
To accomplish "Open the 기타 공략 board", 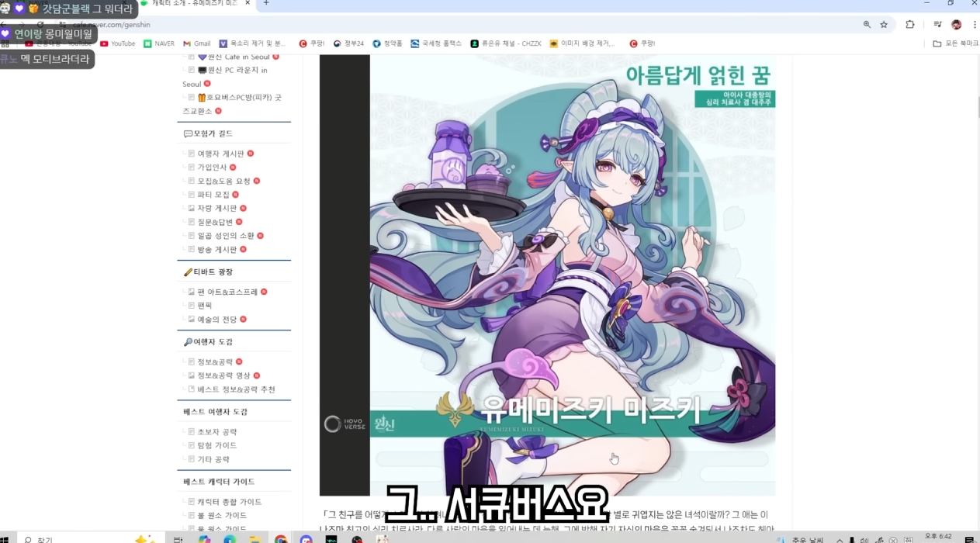I will click(x=213, y=459).
